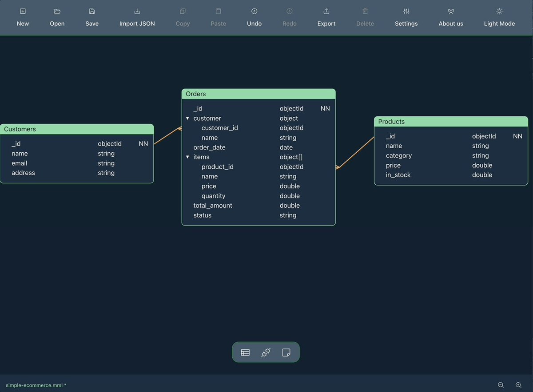This screenshot has height=392, width=533.
Task: Select the Products collection header
Action: [x=451, y=122]
